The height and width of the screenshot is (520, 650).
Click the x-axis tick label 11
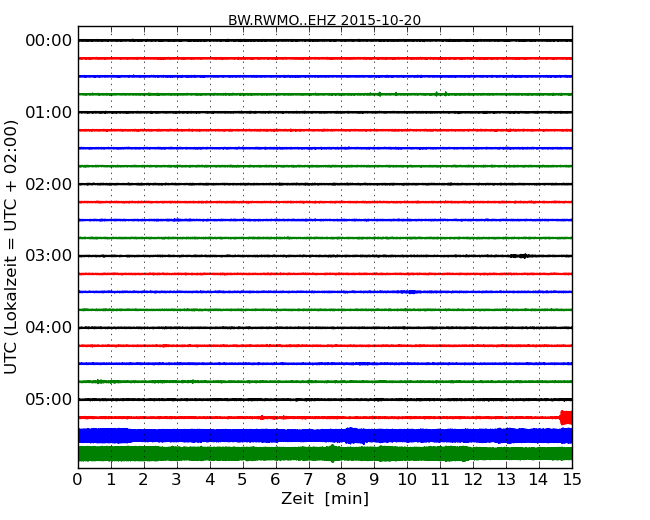[440, 480]
